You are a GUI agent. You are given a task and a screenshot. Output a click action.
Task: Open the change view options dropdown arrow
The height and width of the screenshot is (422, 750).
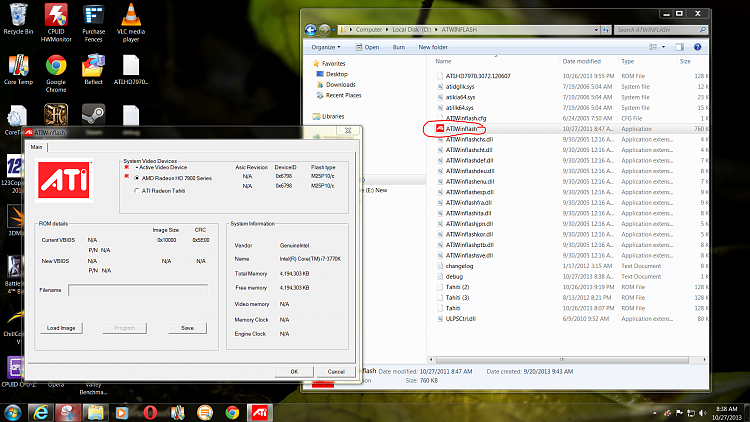pyautogui.click(x=663, y=47)
